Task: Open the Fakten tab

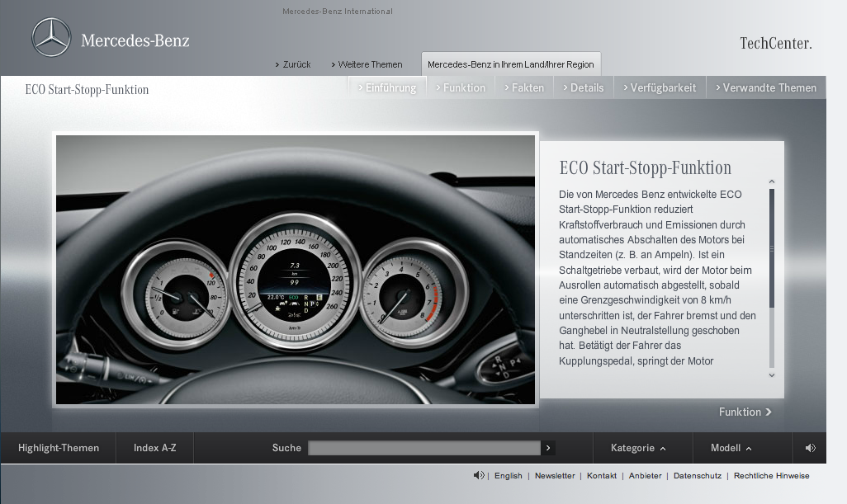Action: click(524, 87)
